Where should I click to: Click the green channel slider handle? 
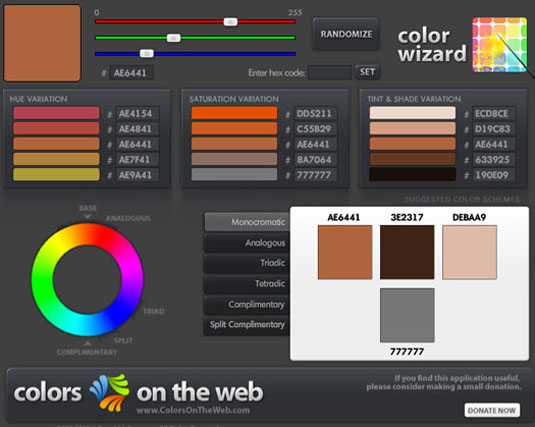173,38
